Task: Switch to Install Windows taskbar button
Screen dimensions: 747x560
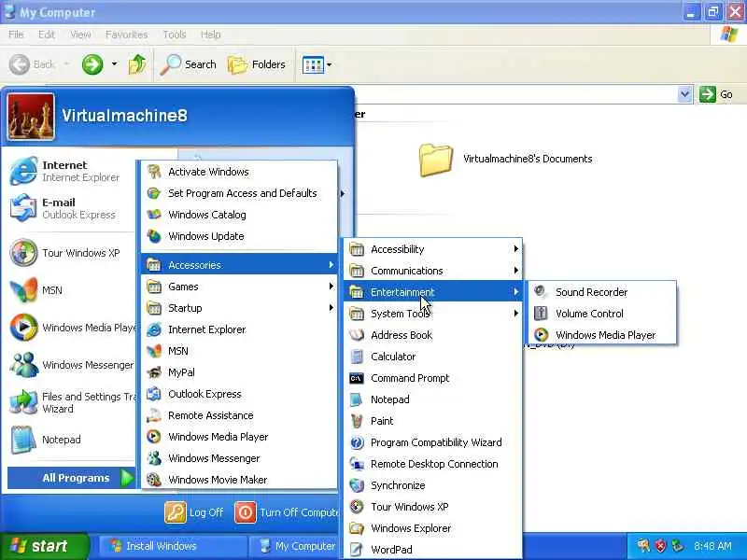Action: (x=173, y=546)
